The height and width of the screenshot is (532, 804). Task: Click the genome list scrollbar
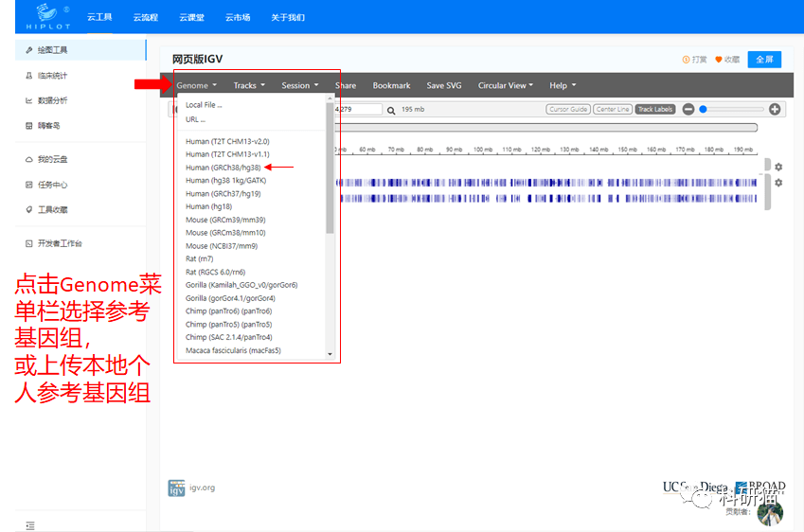click(330, 170)
